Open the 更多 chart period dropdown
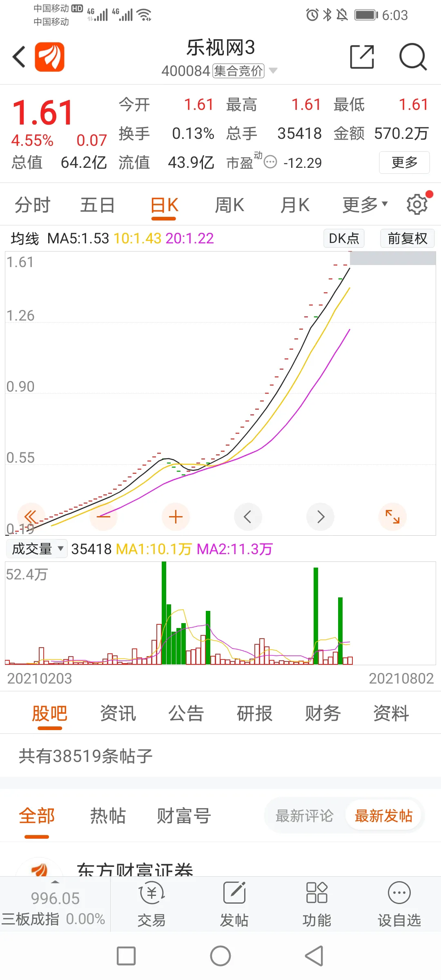Viewport: 441px width, 980px height. (x=365, y=205)
